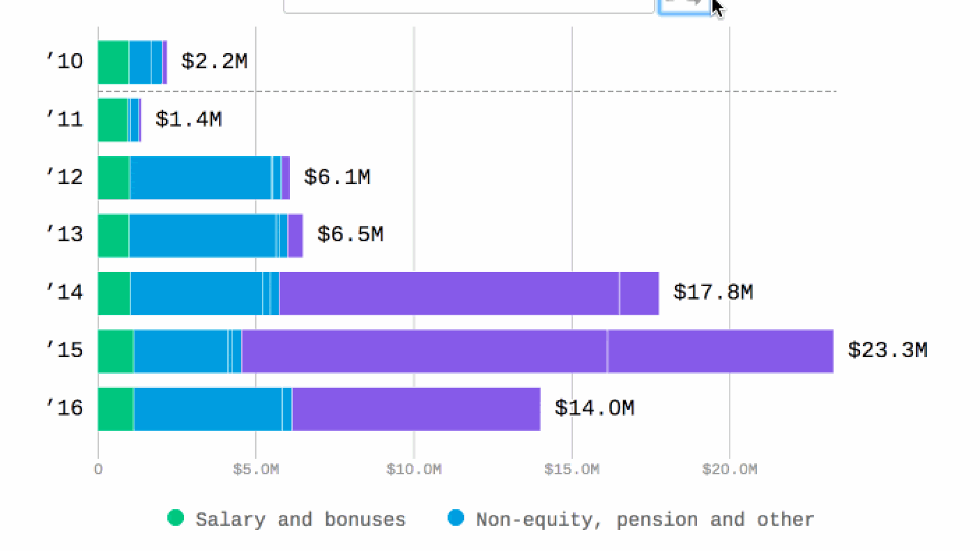The height and width of the screenshot is (551, 980).
Task: Click the $17.8M total label
Action: pos(713,293)
